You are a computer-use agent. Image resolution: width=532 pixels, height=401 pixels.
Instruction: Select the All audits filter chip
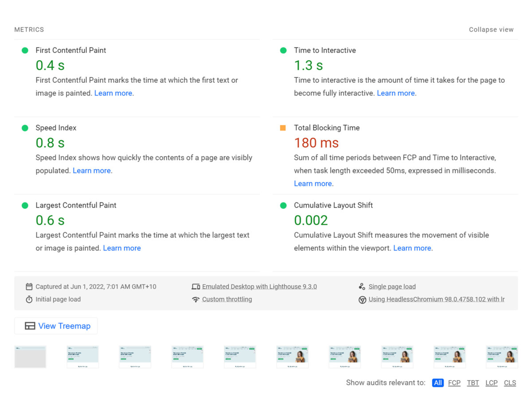tap(438, 382)
